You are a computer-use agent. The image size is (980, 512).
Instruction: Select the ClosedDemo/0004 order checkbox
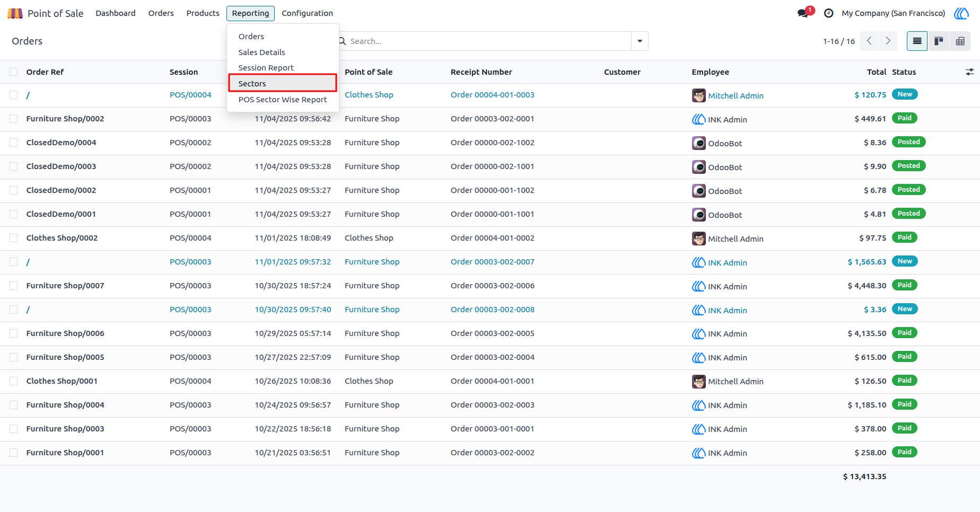(x=14, y=143)
